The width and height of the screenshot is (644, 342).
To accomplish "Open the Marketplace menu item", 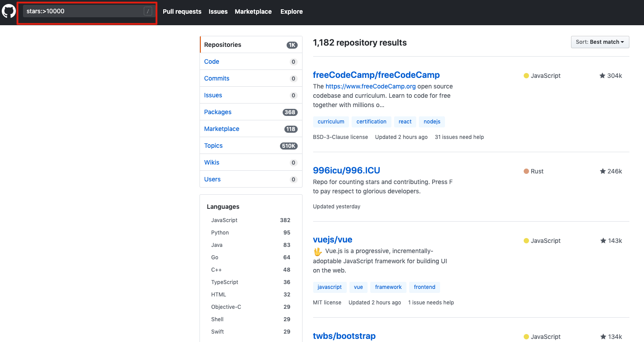I will coord(253,12).
